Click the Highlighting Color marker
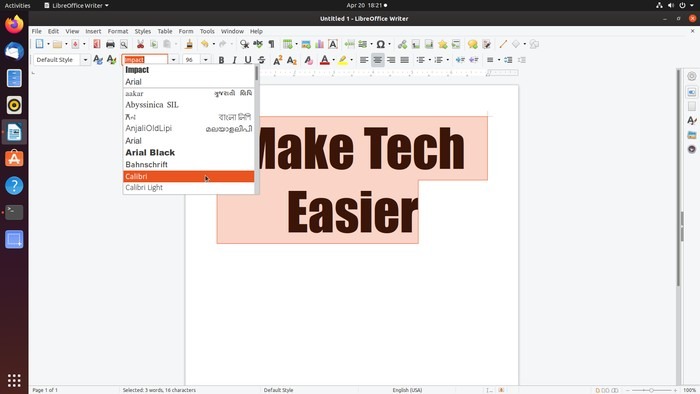 [342, 60]
